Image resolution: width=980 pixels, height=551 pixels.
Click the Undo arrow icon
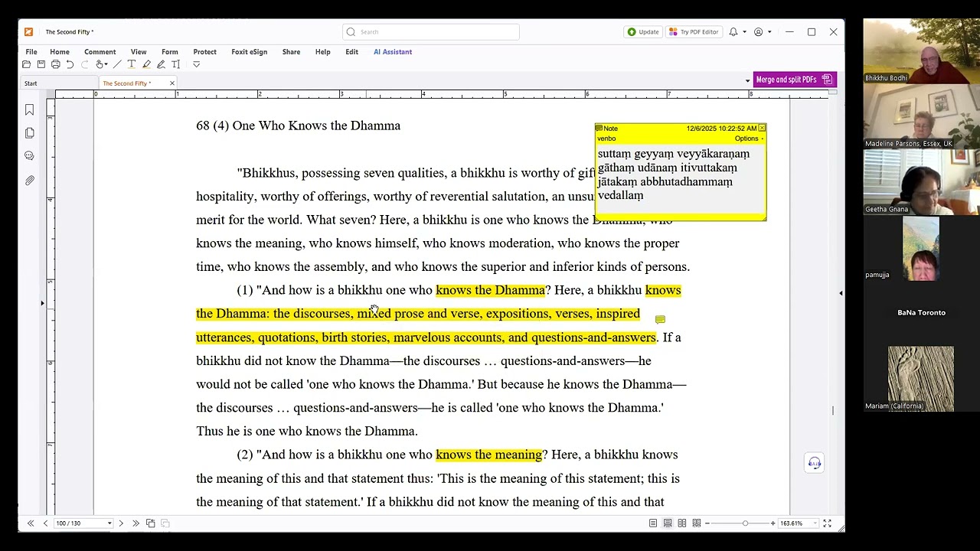point(70,64)
